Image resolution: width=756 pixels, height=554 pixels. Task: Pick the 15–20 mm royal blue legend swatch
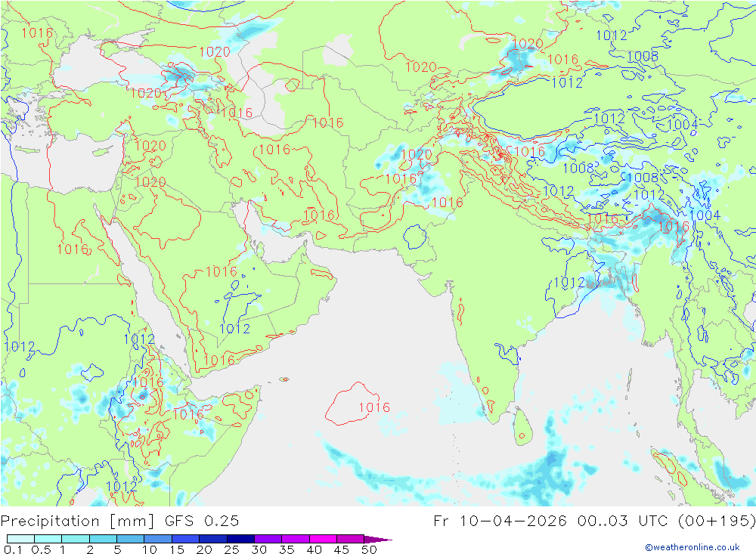[186, 539]
